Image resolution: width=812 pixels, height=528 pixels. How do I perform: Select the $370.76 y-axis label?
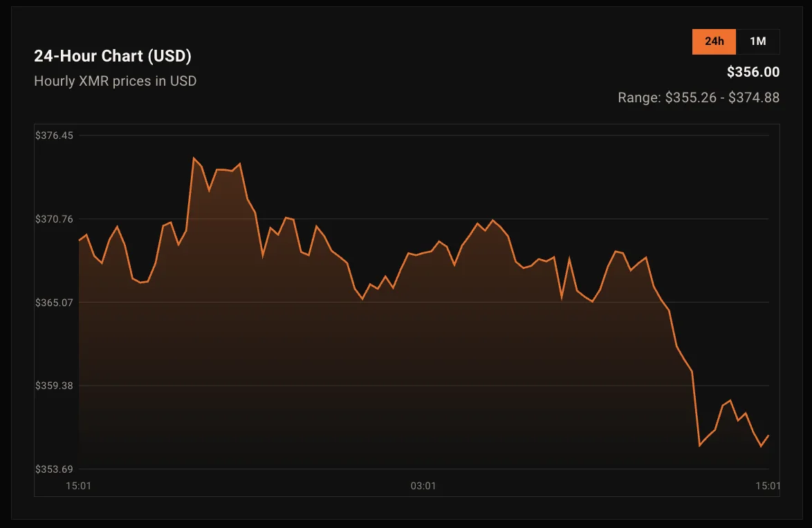(54, 219)
